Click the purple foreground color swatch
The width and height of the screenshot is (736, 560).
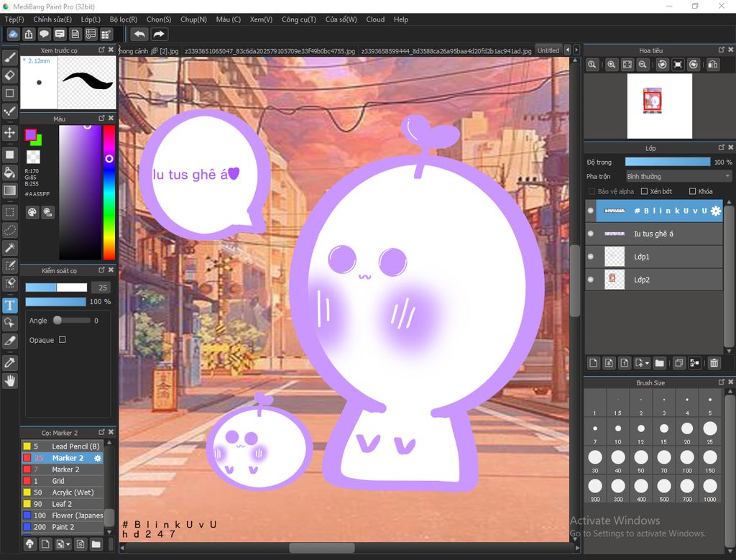click(x=30, y=134)
